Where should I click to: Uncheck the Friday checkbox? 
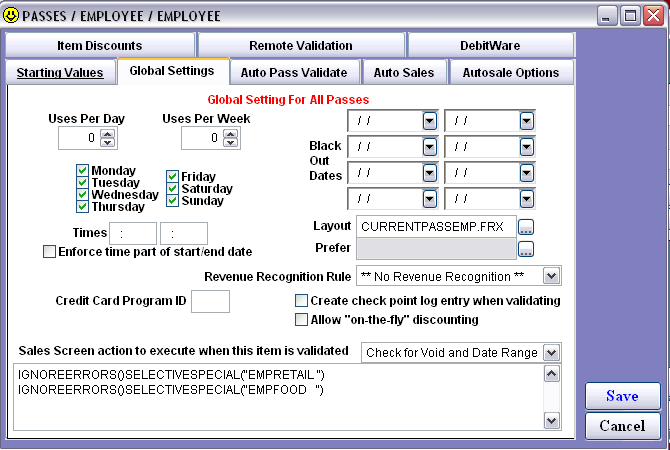(172, 176)
